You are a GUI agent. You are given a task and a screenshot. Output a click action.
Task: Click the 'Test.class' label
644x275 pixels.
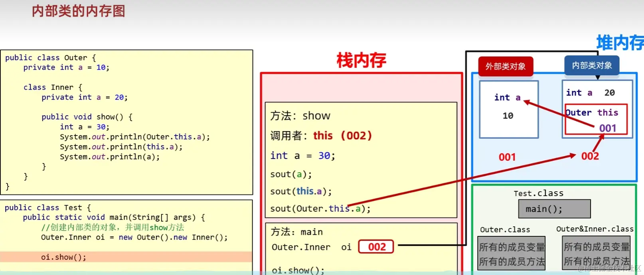539,193
